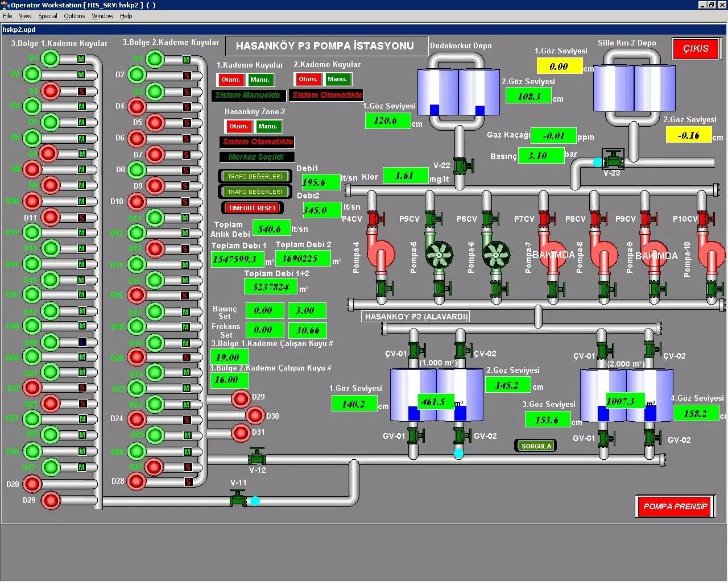Image resolution: width=728 pixels, height=582 pixels.
Task: Click the V-22 valve below Dedekorkut Depo
Action: [x=463, y=165]
